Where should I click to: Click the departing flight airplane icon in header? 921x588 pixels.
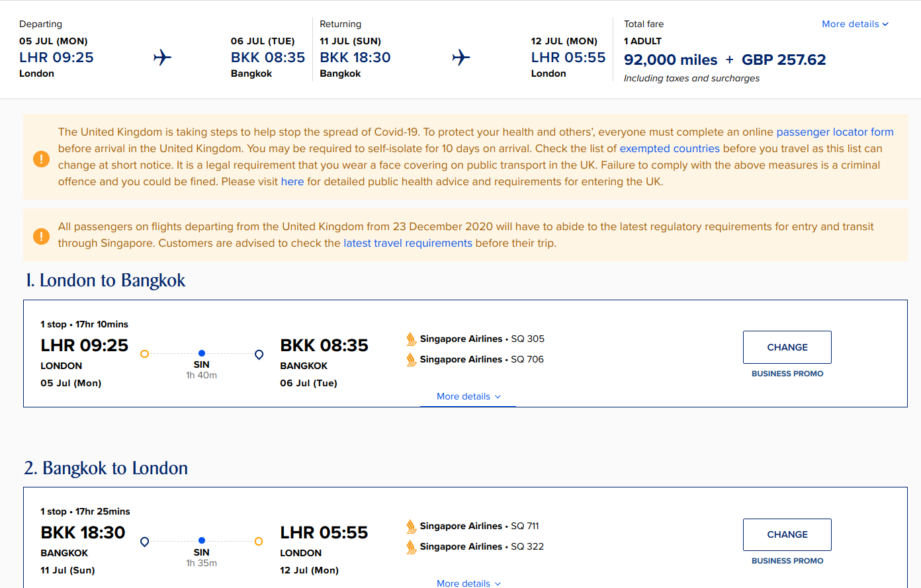(x=162, y=58)
